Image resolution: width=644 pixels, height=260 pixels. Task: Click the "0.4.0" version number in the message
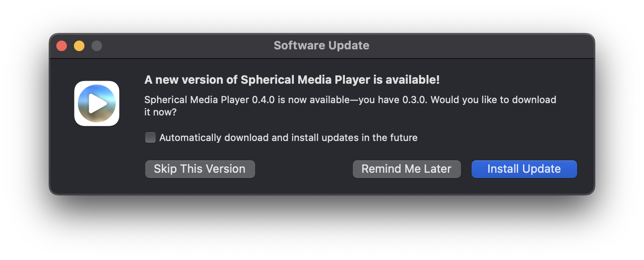pos(263,100)
